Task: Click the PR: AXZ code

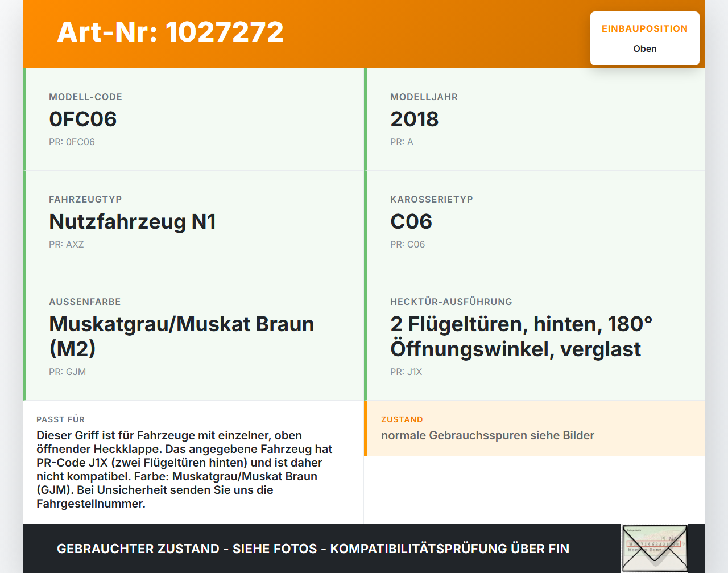Action: (x=67, y=245)
